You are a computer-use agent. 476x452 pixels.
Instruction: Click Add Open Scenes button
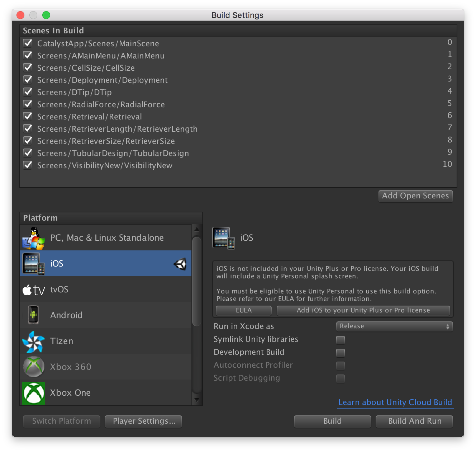(x=415, y=196)
